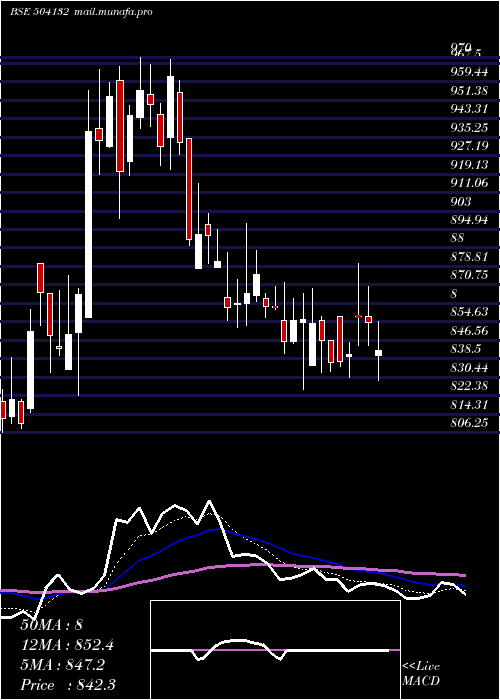Click the 5MA : 847.2 readout
Viewport: 500px width, 700px height.
pyautogui.click(x=63, y=665)
